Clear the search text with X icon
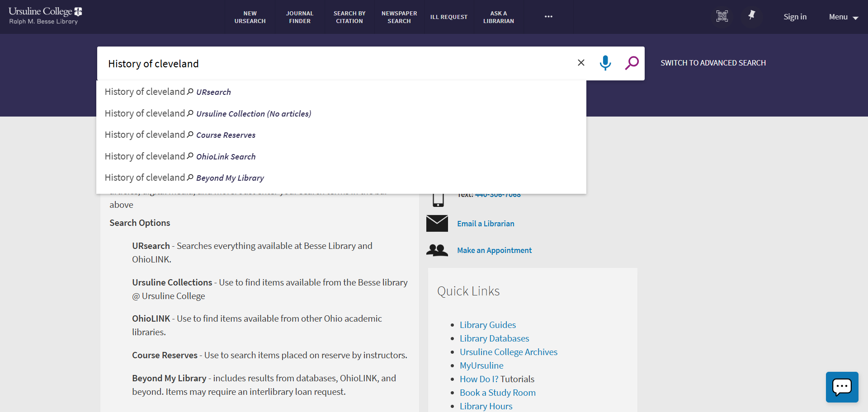The width and height of the screenshot is (868, 412). [581, 63]
